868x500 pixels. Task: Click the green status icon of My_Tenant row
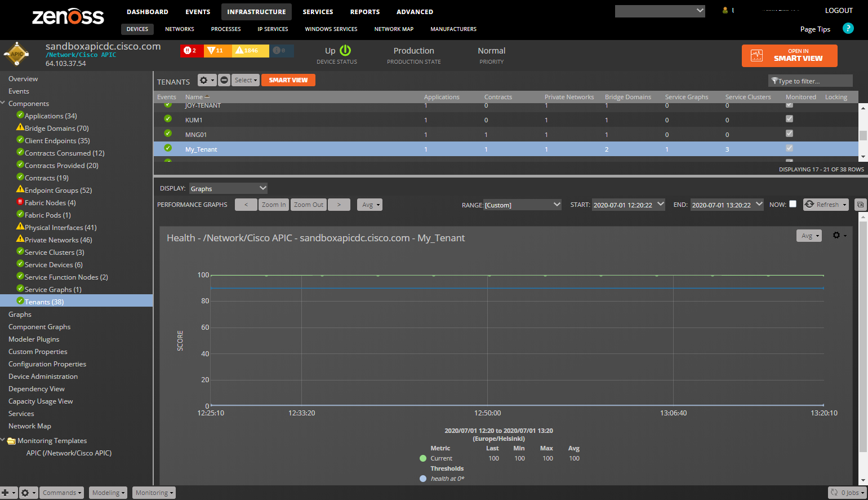click(168, 148)
